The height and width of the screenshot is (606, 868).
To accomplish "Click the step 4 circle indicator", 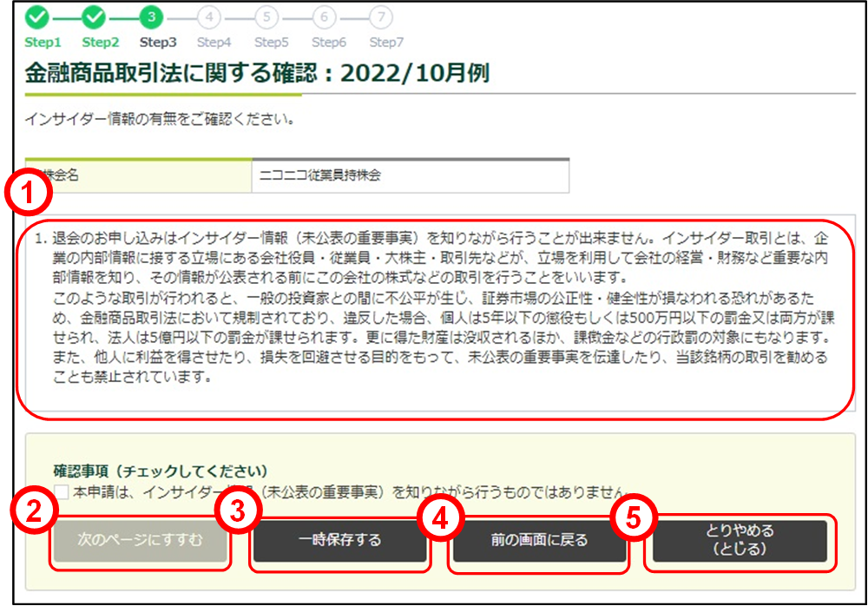I will 209,16.
